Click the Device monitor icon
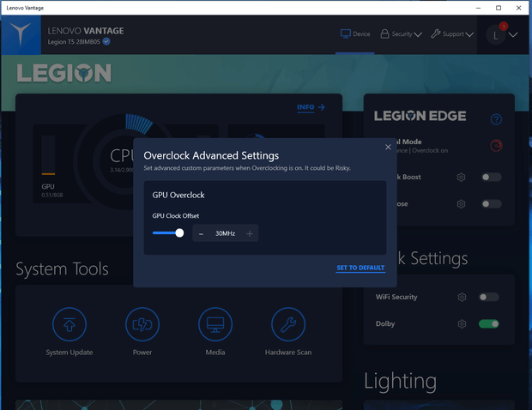This screenshot has width=532, height=410. [346, 34]
